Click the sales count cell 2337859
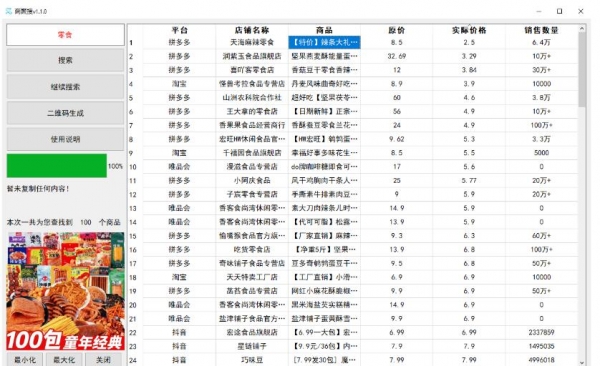This screenshot has width=600, height=366. coord(541,332)
